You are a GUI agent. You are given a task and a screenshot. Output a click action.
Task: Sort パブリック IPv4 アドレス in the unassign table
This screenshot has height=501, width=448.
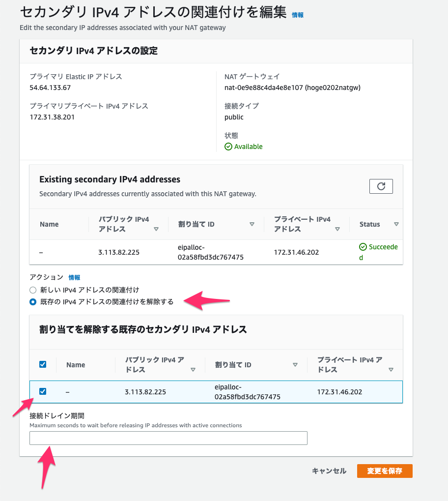point(193,370)
